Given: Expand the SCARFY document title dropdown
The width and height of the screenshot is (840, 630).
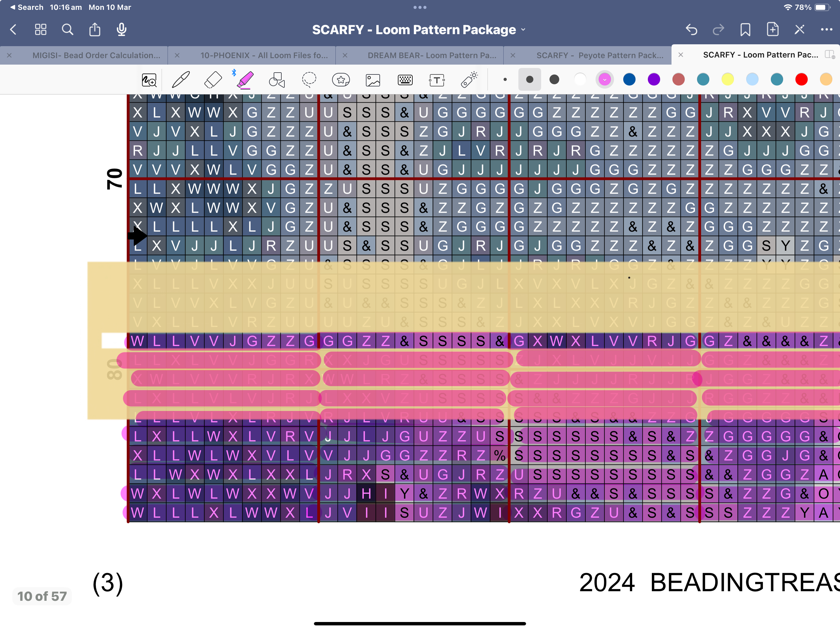Looking at the screenshot, I should pos(523,30).
